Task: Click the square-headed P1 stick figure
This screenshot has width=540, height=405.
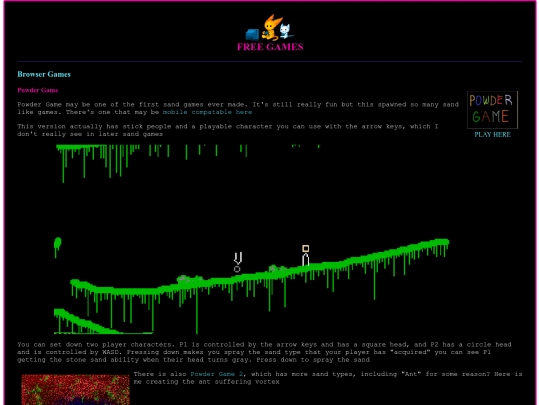Action: 305,256
